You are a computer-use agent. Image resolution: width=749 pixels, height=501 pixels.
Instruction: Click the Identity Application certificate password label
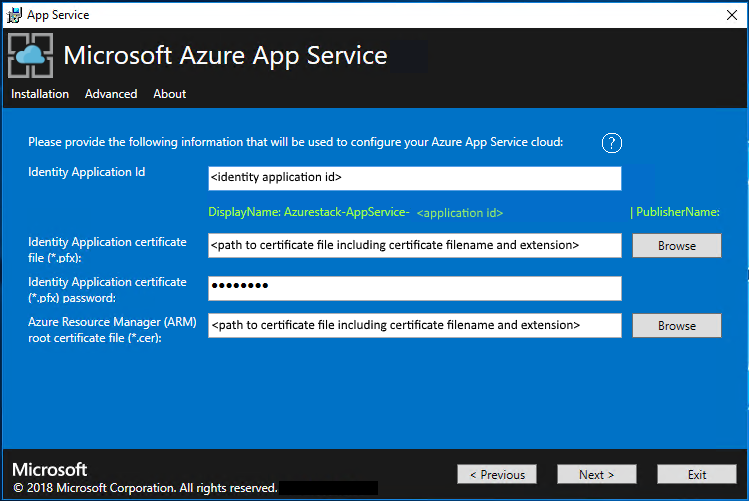[107, 289]
